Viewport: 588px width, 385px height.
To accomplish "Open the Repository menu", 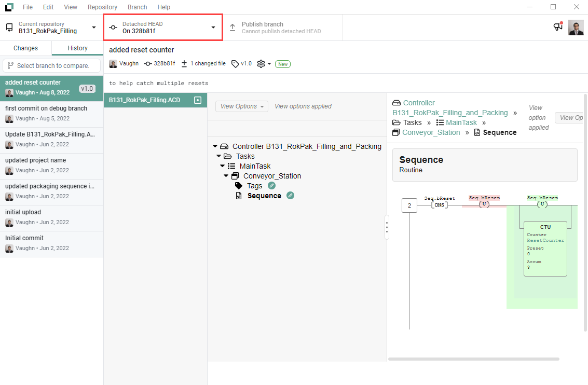I will click(x=102, y=7).
